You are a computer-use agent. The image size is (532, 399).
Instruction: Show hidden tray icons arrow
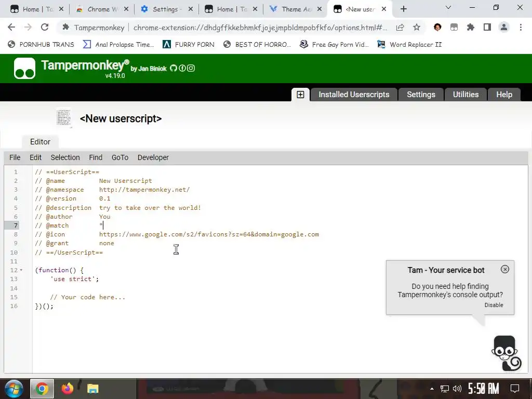click(432, 389)
